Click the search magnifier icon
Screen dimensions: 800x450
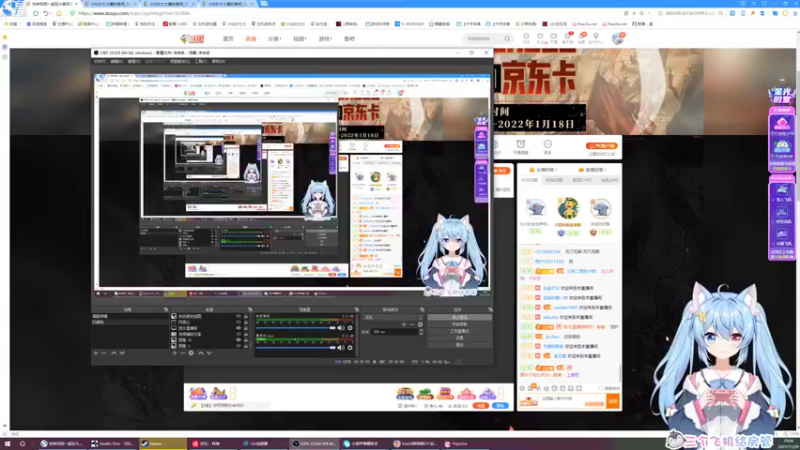point(507,39)
